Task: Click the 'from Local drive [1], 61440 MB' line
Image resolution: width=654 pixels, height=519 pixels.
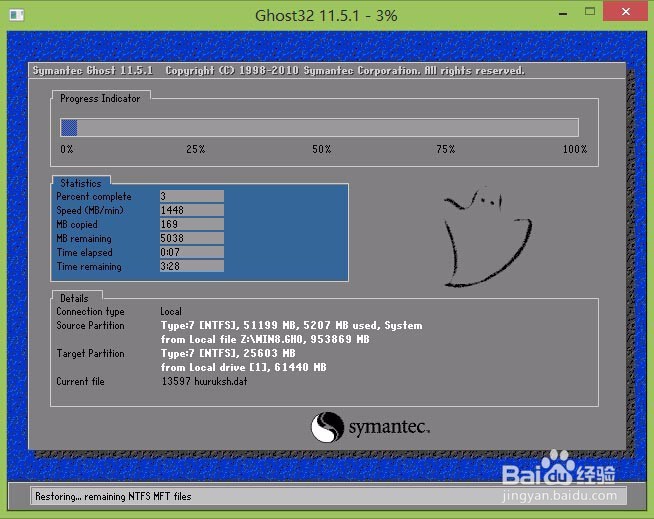Action: [x=244, y=368]
